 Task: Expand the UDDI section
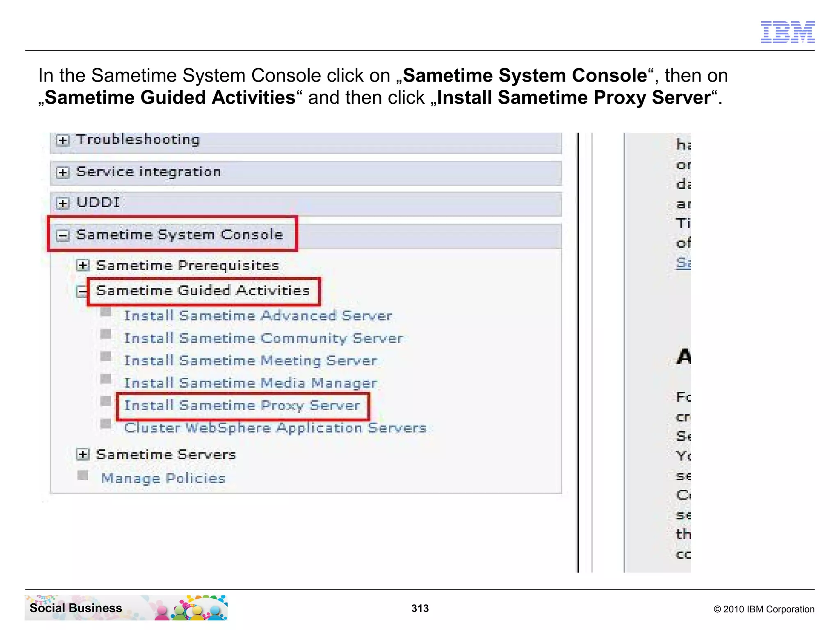tap(62, 203)
